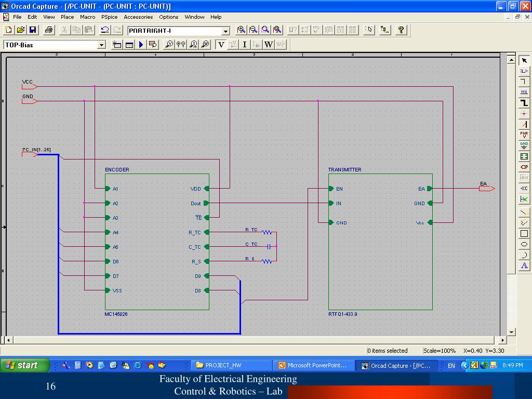Edit the simulation settings
Image resolution: width=532 pixels, height=399 pixels.
(129, 45)
